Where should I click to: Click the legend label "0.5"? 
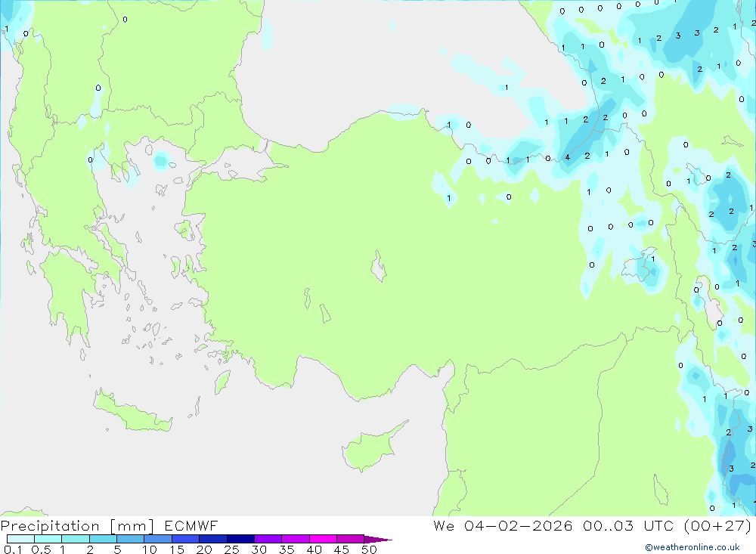tap(41, 549)
